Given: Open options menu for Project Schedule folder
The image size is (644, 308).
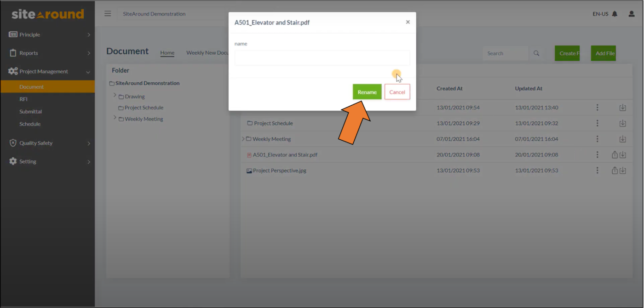Looking at the screenshot, I should tap(597, 123).
